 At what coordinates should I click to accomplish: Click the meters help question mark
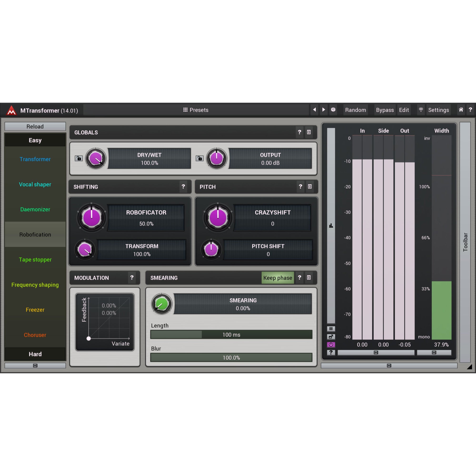[x=331, y=352]
